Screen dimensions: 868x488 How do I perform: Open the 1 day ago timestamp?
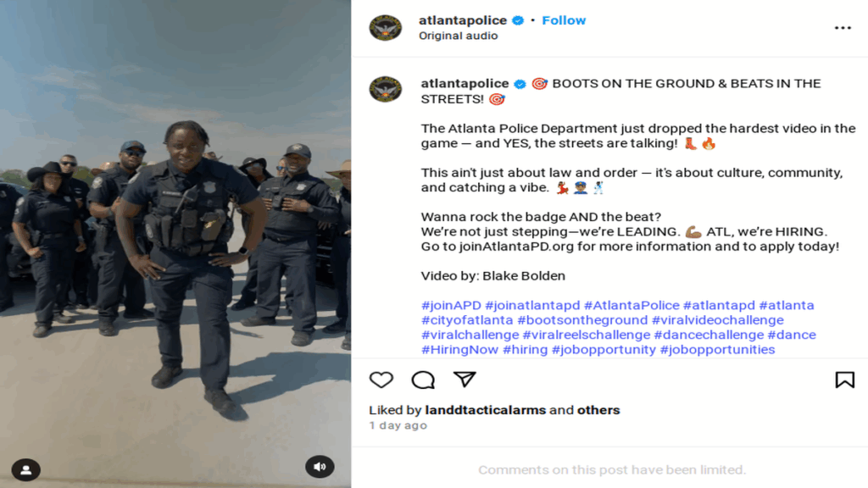pos(398,425)
